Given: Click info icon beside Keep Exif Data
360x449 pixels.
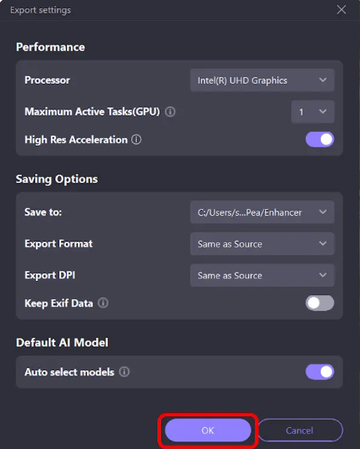Looking at the screenshot, I should [x=103, y=303].
